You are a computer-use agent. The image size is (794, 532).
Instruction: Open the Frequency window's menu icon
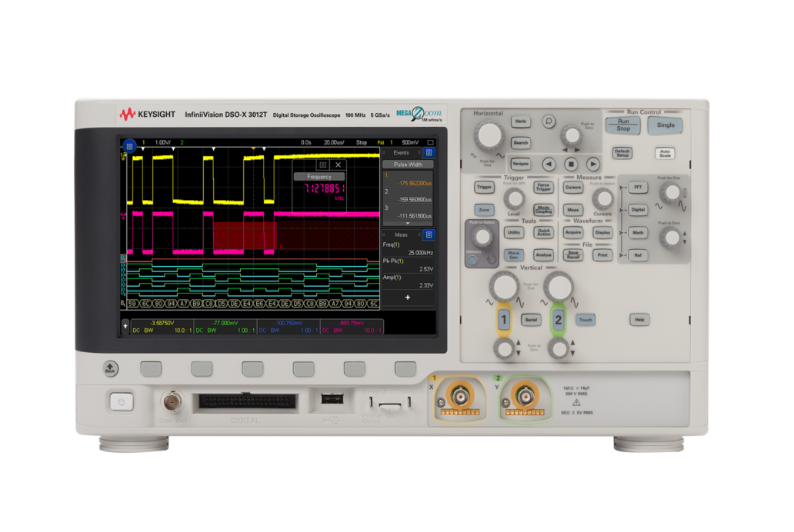point(322,165)
